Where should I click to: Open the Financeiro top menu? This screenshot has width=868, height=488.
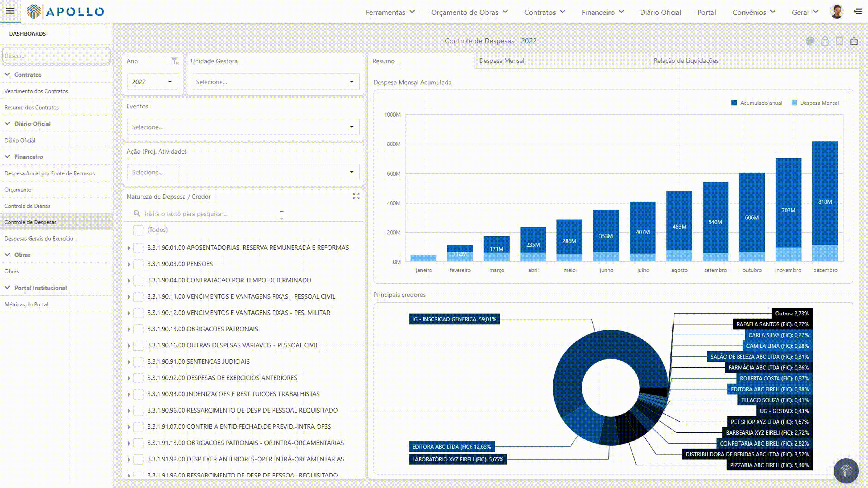(x=603, y=12)
